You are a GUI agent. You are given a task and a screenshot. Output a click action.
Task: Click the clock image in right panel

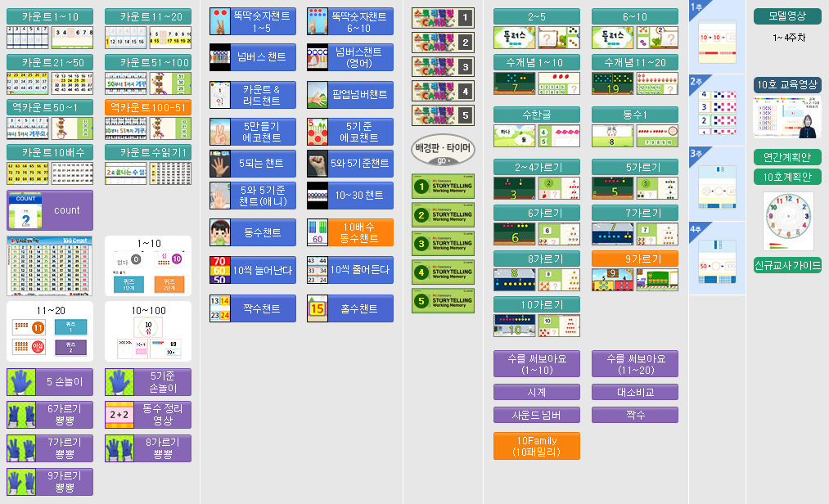click(788, 221)
